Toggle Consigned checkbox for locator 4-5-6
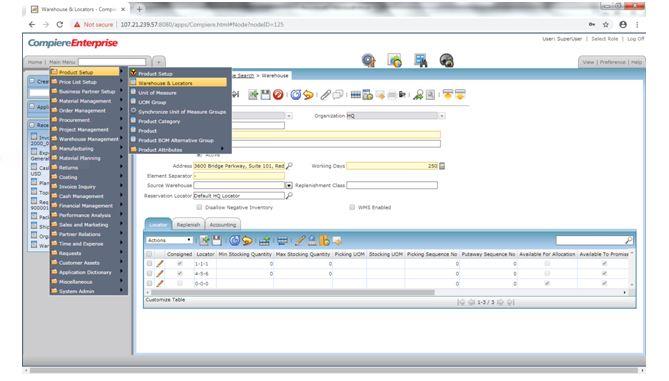Image resolution: width=669 pixels, height=381 pixels. [180, 274]
